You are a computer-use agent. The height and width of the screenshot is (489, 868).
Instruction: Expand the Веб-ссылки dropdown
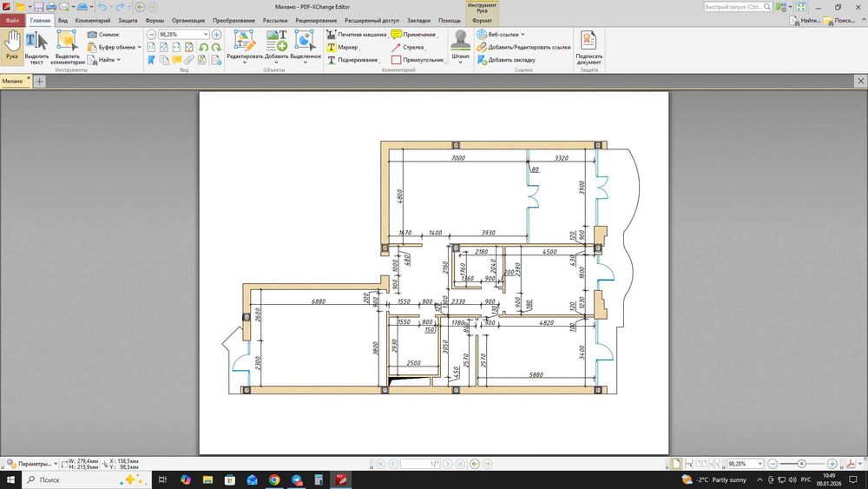[x=523, y=35]
